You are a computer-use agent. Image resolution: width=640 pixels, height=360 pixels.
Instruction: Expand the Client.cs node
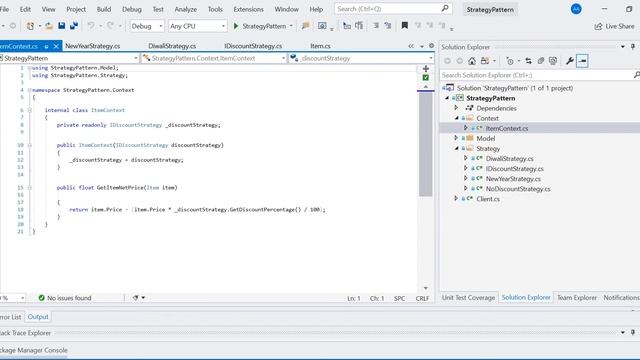pyautogui.click(x=456, y=198)
